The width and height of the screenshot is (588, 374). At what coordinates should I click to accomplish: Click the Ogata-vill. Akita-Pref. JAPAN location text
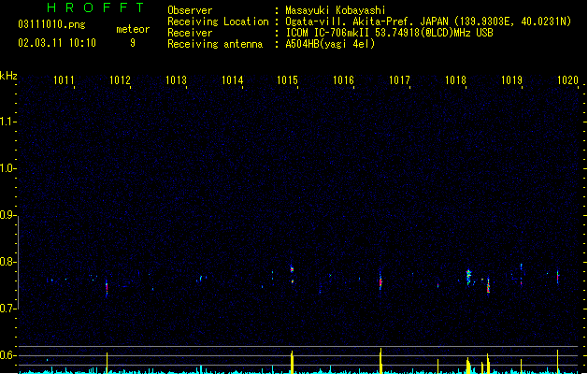coord(428,22)
